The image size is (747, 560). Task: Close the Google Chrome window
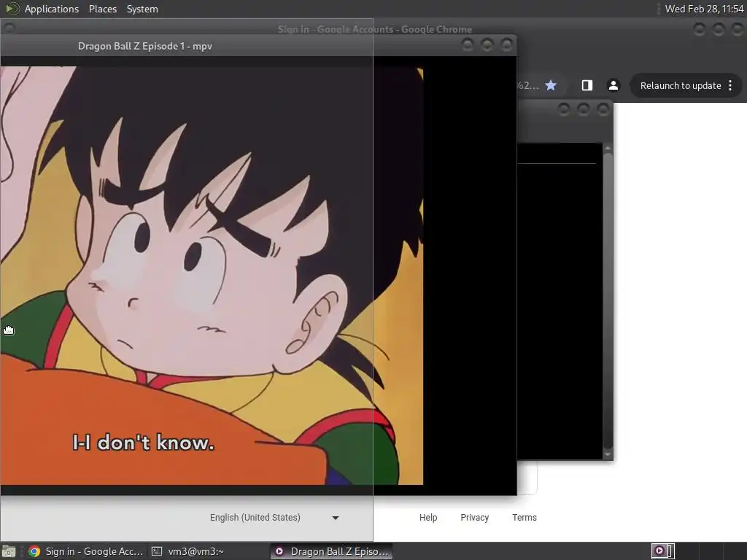[738, 29]
